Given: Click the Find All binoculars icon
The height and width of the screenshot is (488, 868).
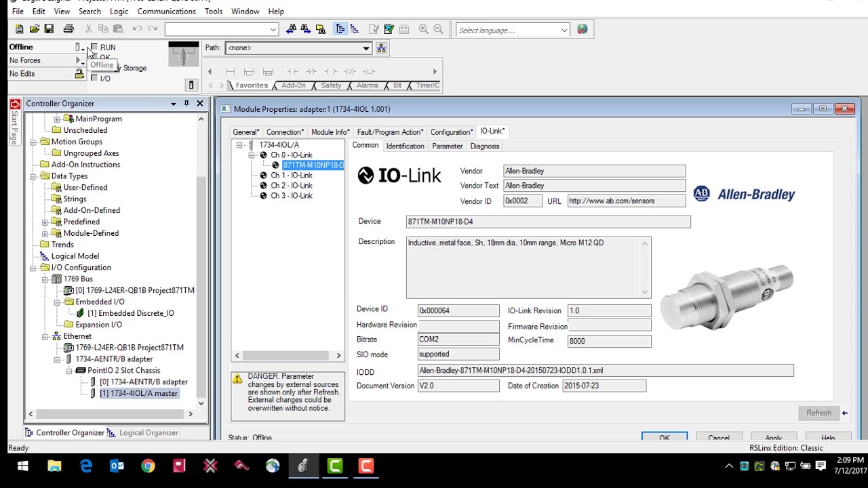Looking at the screenshot, I should pos(321,29).
